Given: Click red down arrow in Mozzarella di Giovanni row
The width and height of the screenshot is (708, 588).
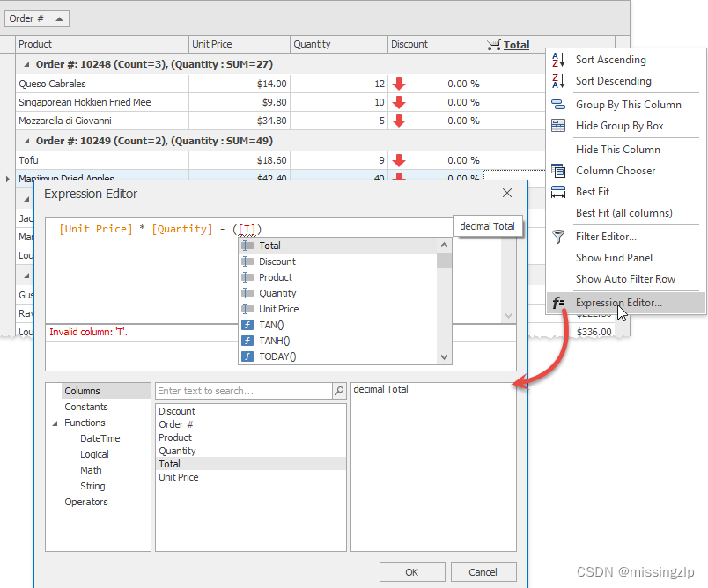Looking at the screenshot, I should (x=399, y=121).
